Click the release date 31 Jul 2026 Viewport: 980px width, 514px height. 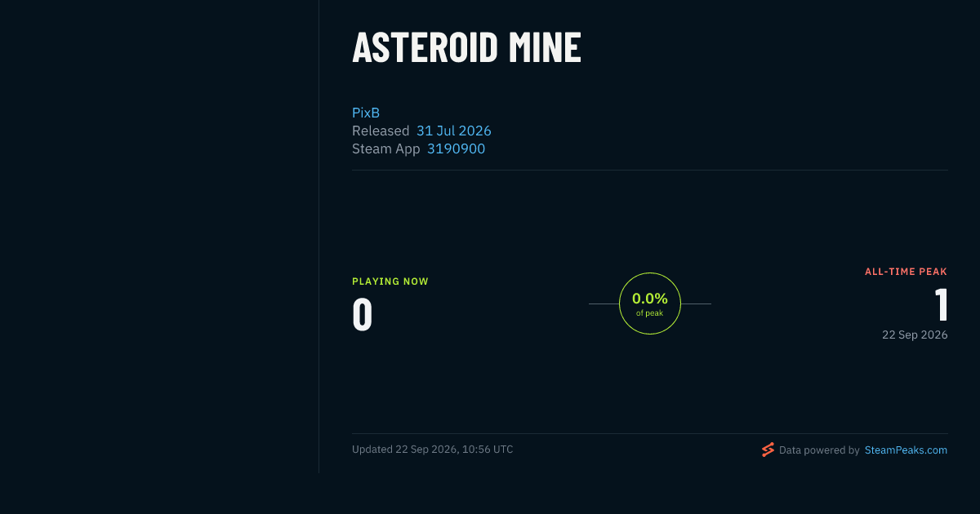(x=454, y=131)
